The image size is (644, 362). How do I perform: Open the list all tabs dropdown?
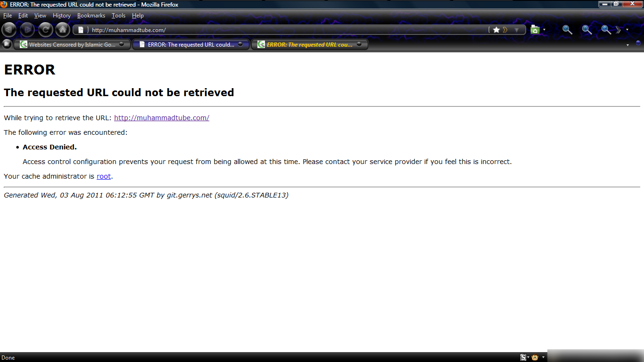click(x=627, y=45)
